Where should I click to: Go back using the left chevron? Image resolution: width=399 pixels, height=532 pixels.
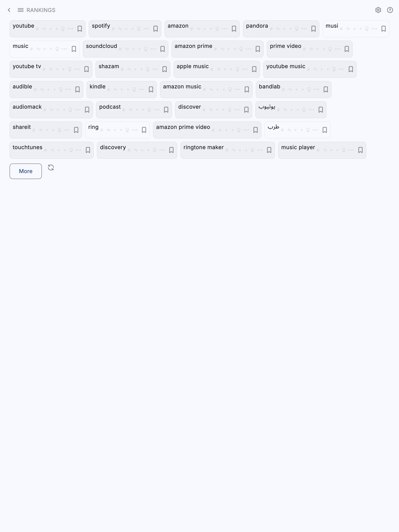(9, 10)
